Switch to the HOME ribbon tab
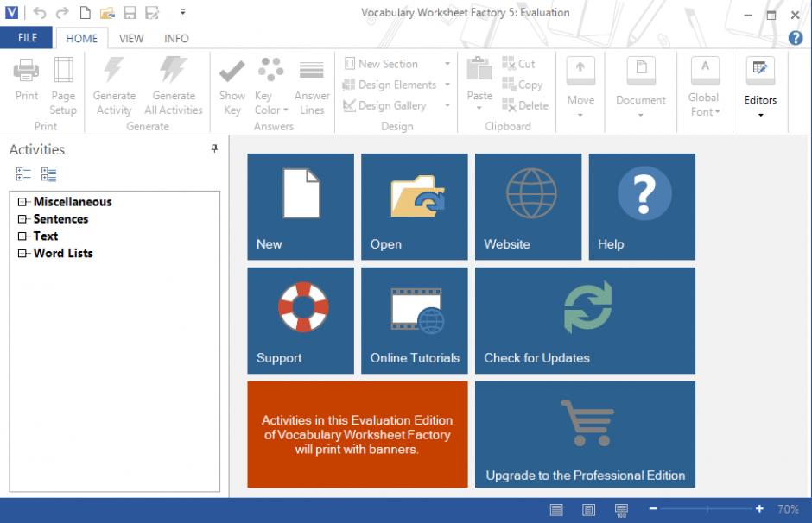 [82, 38]
